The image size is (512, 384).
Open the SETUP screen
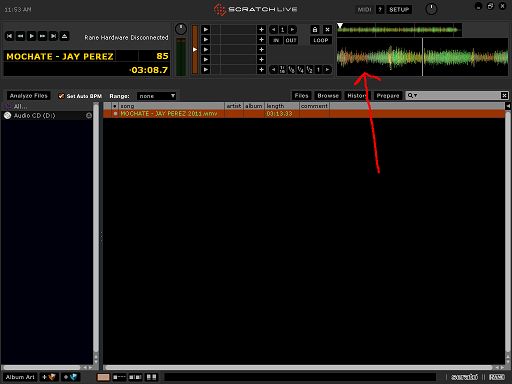point(399,10)
